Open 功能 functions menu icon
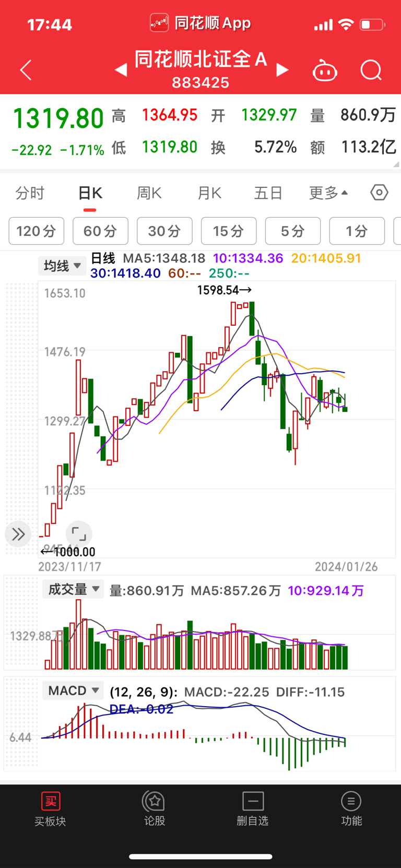Image resolution: width=401 pixels, height=868 pixels. (x=351, y=801)
